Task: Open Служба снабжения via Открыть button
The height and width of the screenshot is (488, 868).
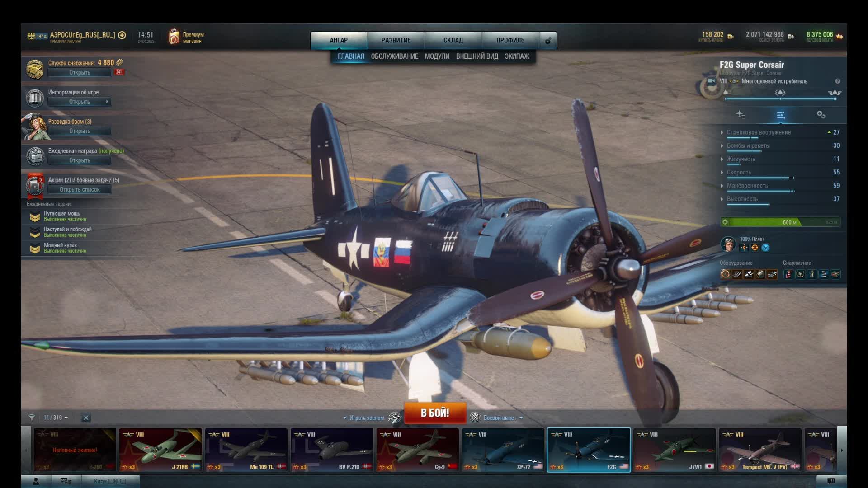Action: [x=80, y=73]
